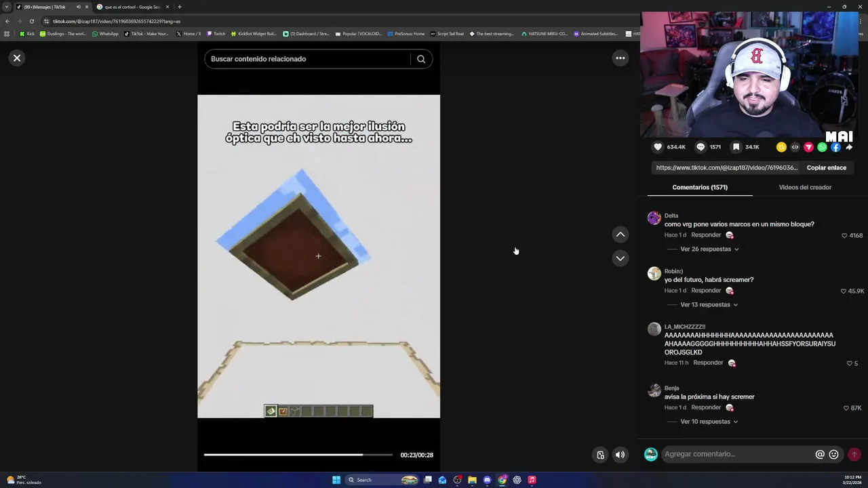
Task: Send to friends via red icon
Action: click(808, 147)
